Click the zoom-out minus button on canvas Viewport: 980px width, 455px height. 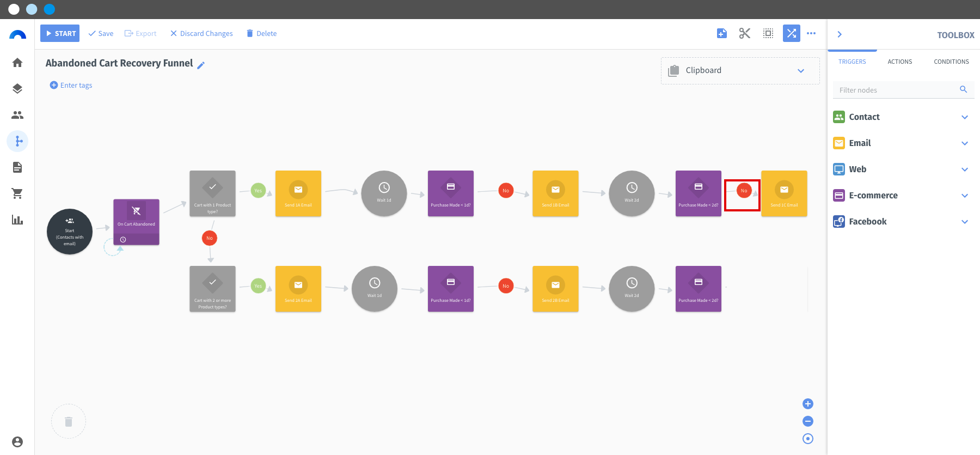[808, 421]
